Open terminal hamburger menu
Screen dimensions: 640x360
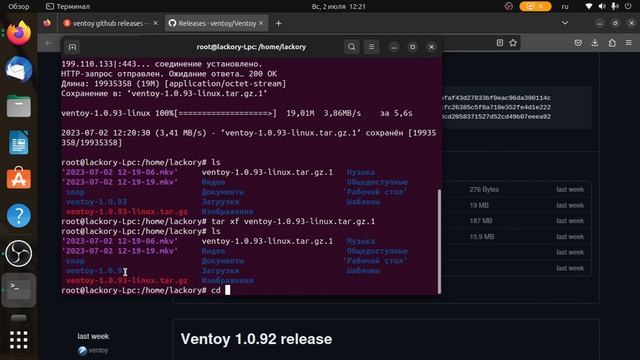371,47
